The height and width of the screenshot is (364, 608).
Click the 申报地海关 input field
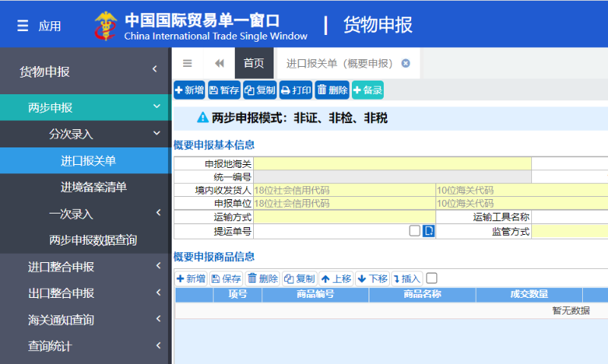392,163
